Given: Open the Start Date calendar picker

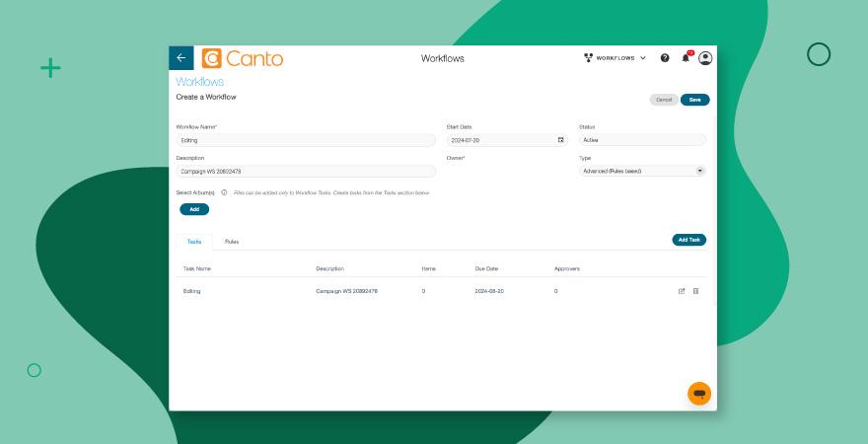Looking at the screenshot, I should click(x=560, y=141).
